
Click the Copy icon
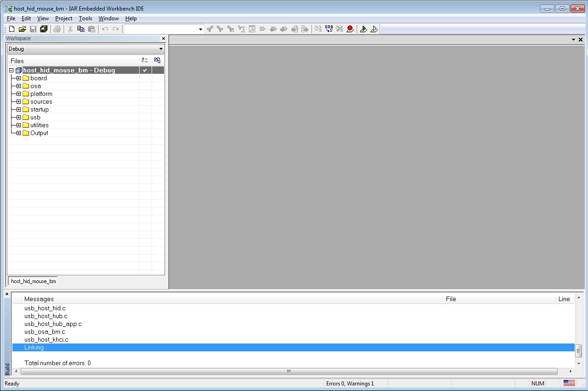81,29
